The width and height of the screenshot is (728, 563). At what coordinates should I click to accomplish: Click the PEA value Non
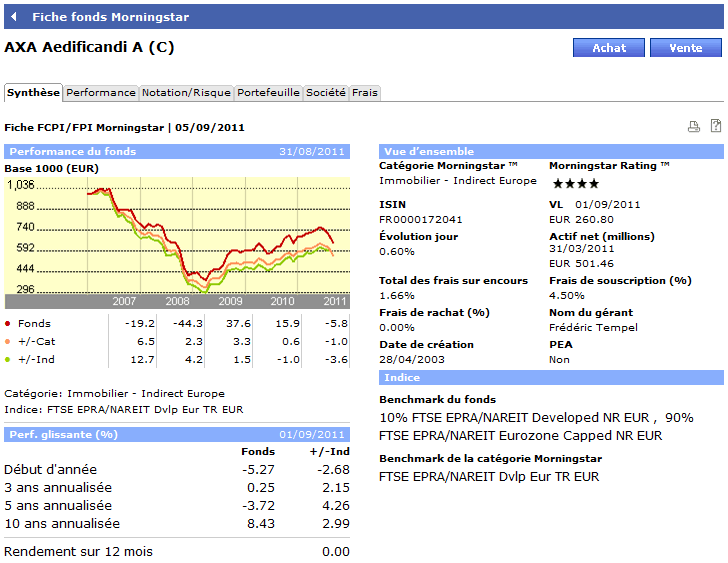559,360
